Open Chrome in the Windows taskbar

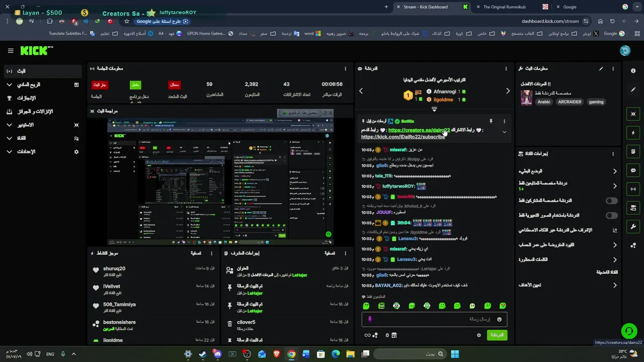[x=291, y=354]
